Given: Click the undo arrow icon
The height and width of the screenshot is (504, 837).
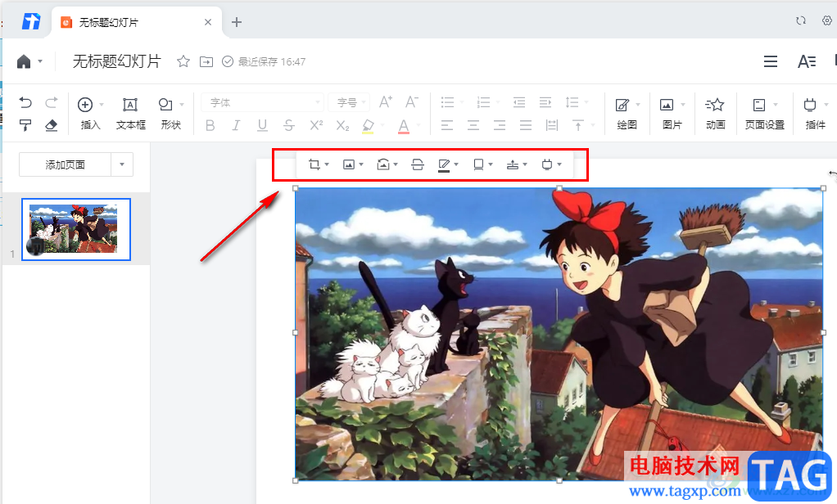Looking at the screenshot, I should pyautogui.click(x=25, y=102).
